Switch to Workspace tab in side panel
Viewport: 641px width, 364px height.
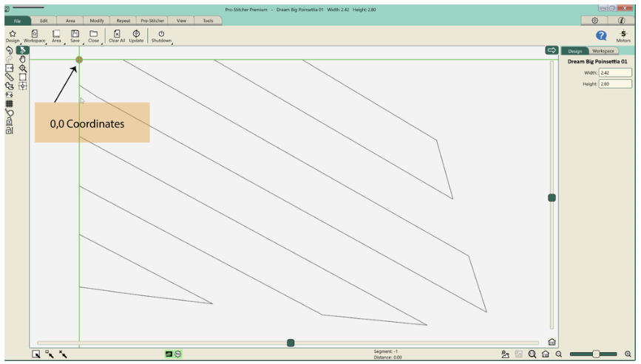[603, 51]
